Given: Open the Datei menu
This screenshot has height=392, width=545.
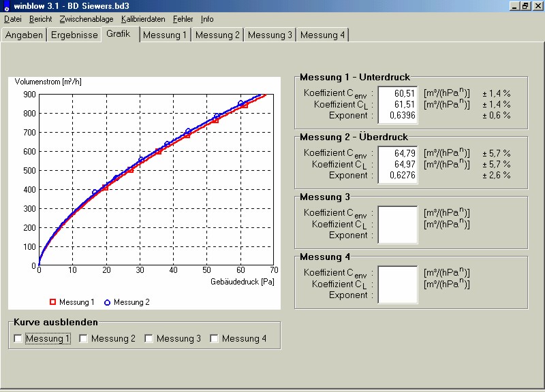Looking at the screenshot, I should point(12,19).
